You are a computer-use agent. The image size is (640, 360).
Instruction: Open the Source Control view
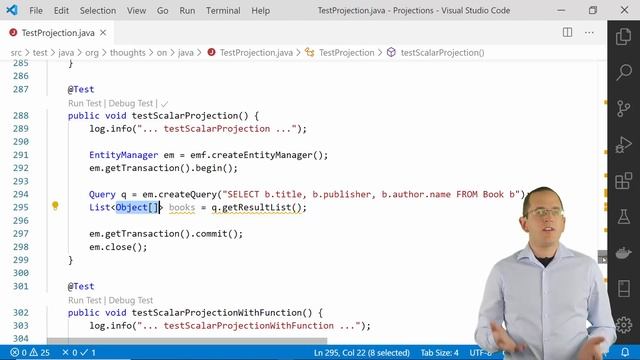pos(623,109)
